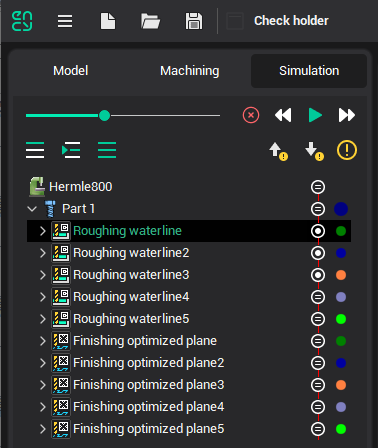Toggle the status circle for Hermle800

[318, 187]
